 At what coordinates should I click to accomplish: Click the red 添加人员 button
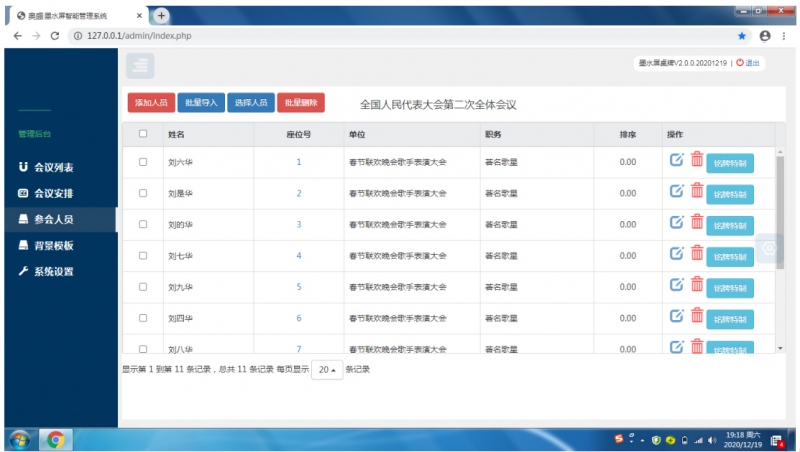[150, 103]
